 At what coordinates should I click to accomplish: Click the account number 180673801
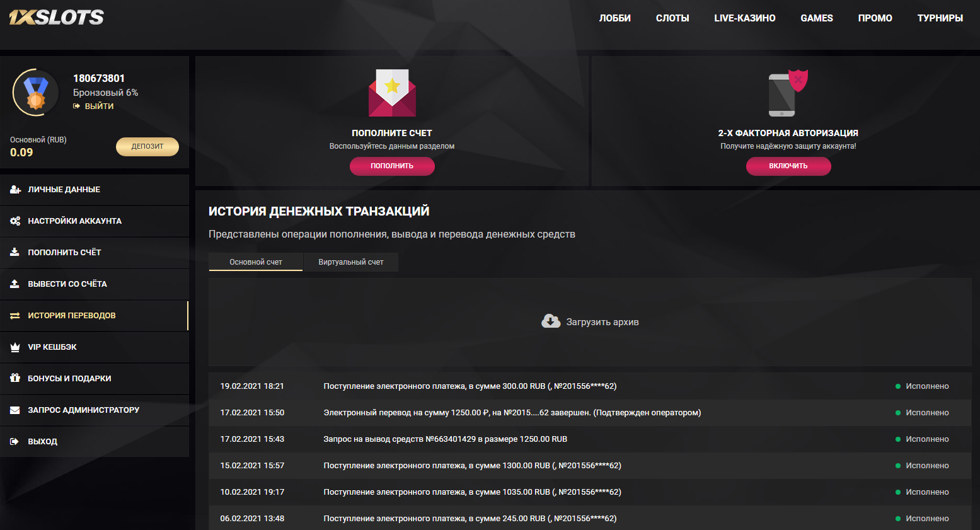[99, 78]
